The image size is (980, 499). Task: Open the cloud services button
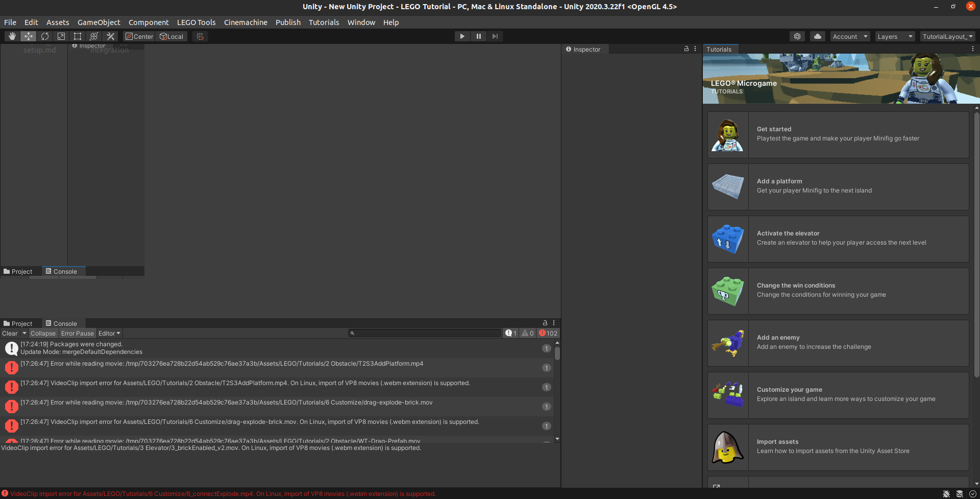[818, 36]
